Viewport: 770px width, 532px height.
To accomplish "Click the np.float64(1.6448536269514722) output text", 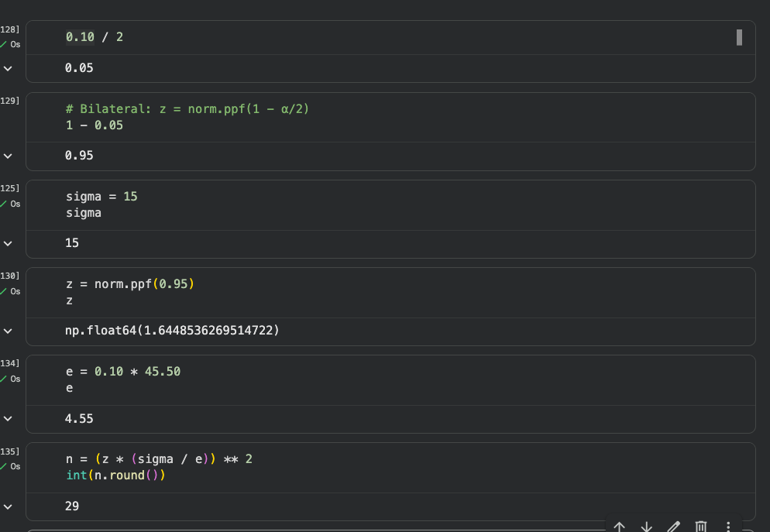I will 172,331.
